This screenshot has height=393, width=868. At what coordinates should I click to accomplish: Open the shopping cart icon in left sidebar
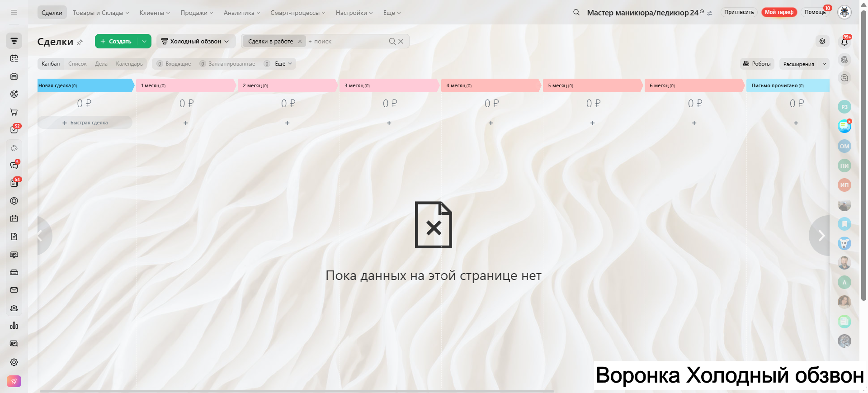click(14, 112)
